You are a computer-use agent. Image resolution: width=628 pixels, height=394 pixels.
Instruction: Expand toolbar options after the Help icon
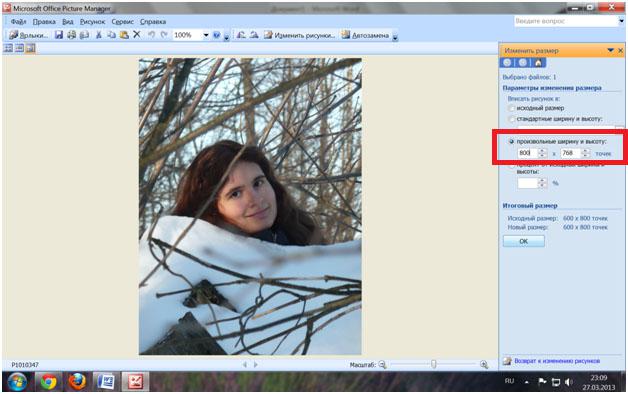click(x=226, y=37)
